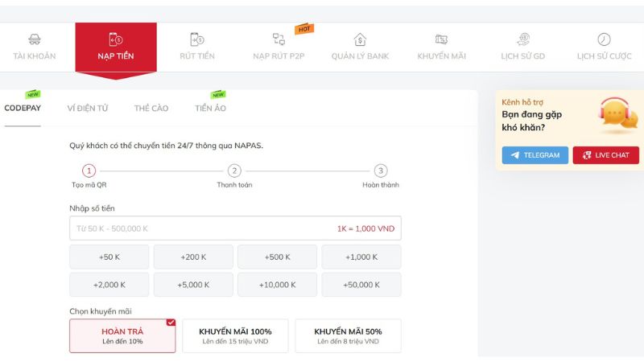Open the Lịch Sử GD history icon
The image size is (644, 362).
pyautogui.click(x=523, y=39)
